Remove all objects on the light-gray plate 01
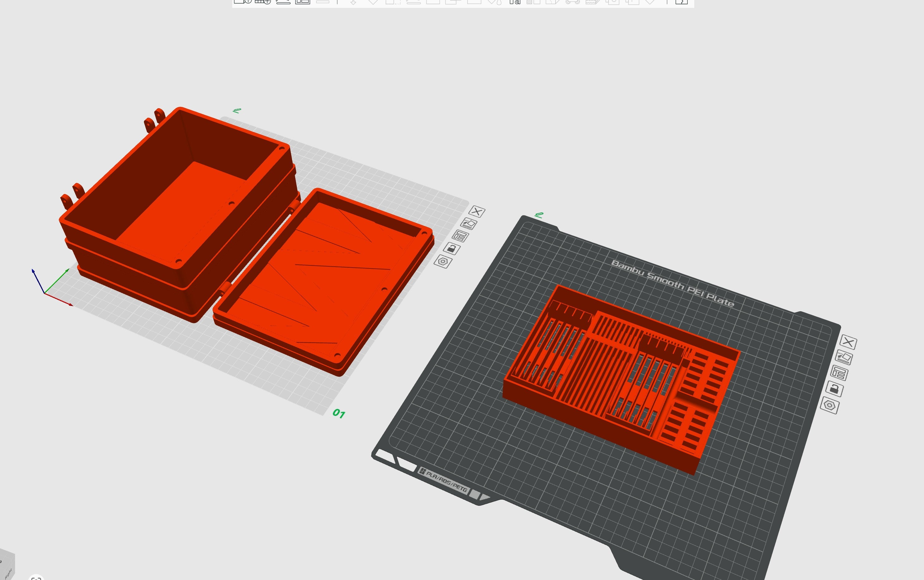Image resolution: width=924 pixels, height=580 pixels. point(477,211)
